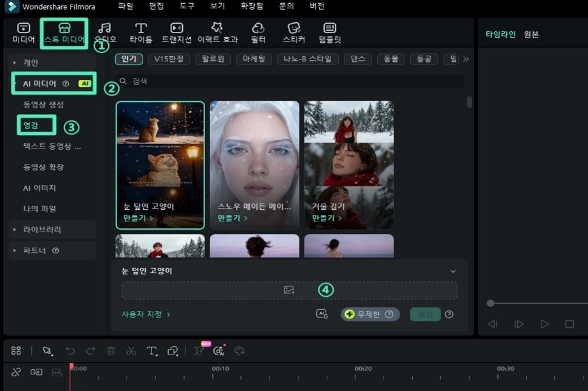Viewport: 588px width, 391px height.
Task: Click the scissors split tool in timeline toolbar
Action: (131, 351)
